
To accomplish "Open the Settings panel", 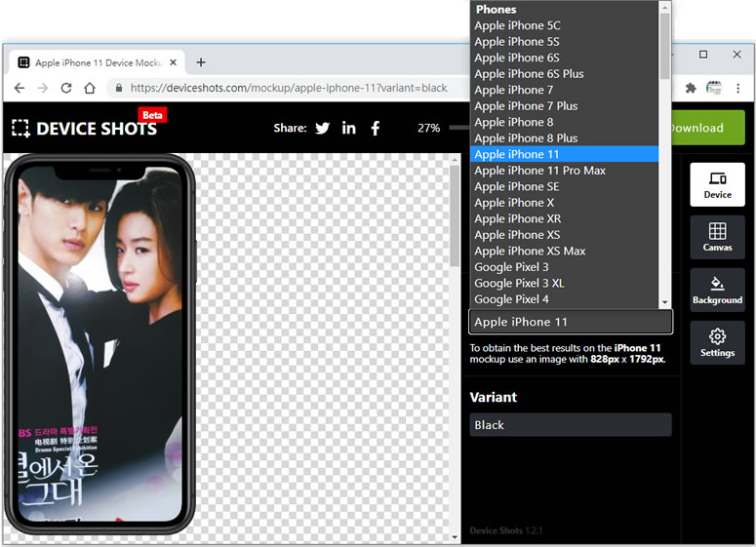I will click(717, 342).
